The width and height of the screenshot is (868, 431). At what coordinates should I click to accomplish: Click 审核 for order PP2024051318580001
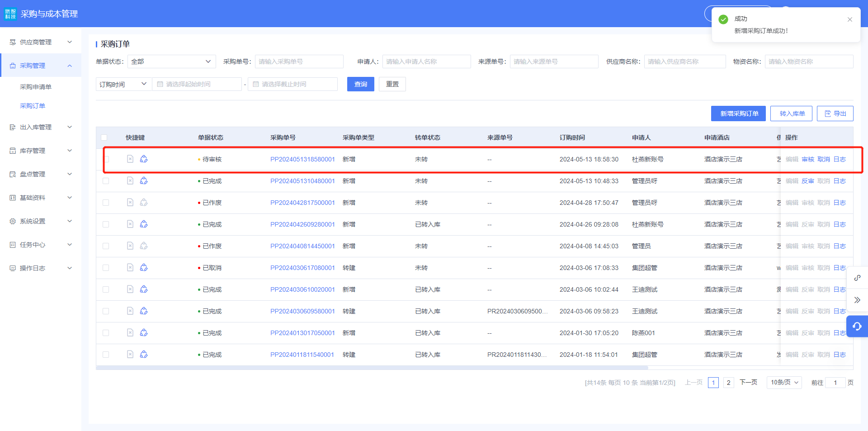(x=808, y=159)
